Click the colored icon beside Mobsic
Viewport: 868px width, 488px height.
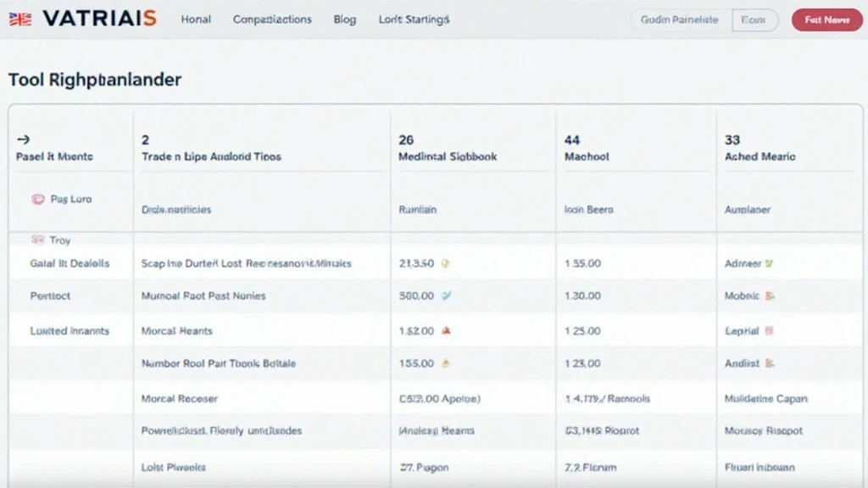click(770, 296)
